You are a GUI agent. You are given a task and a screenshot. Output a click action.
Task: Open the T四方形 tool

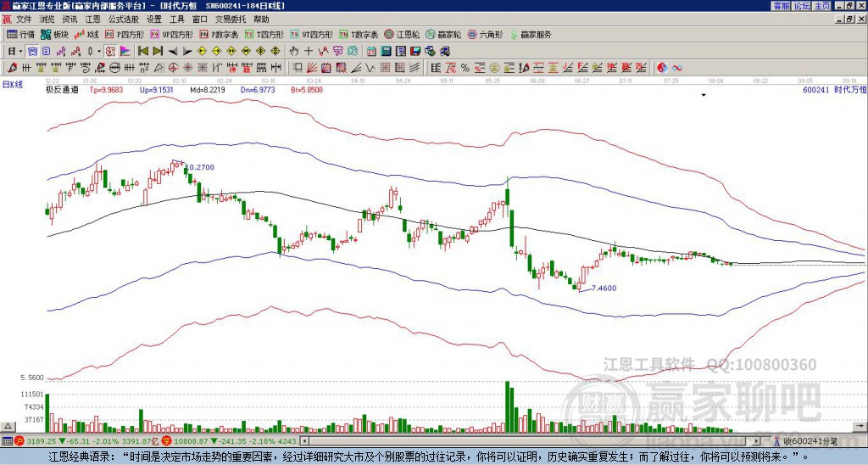pos(264,34)
